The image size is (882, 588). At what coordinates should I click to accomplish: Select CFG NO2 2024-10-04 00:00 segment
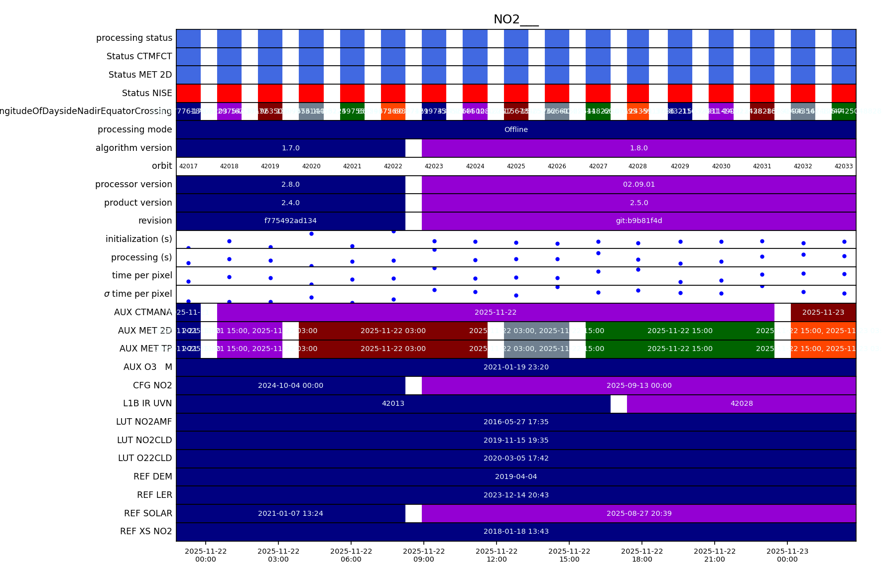(x=290, y=386)
